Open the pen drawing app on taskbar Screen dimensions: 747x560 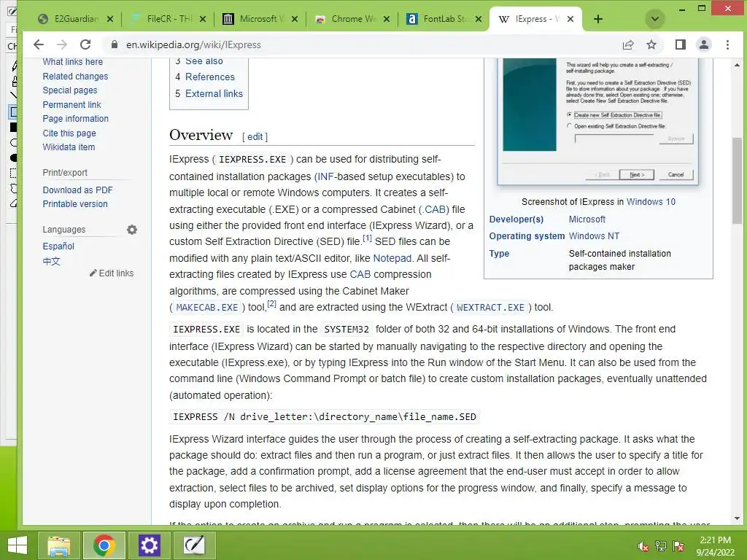point(194,545)
